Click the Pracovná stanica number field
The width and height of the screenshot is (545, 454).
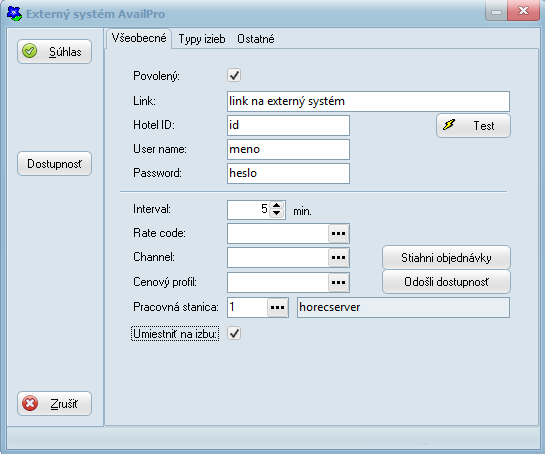[247, 307]
